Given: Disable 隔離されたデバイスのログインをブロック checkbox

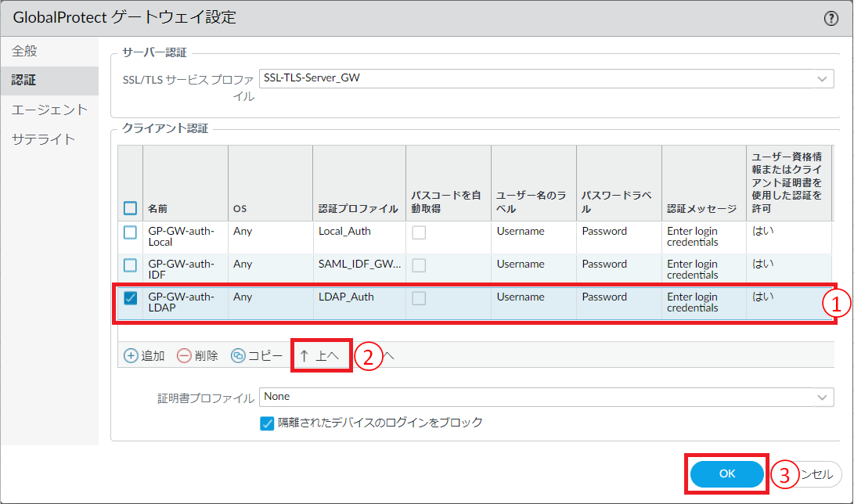Looking at the screenshot, I should click(266, 423).
